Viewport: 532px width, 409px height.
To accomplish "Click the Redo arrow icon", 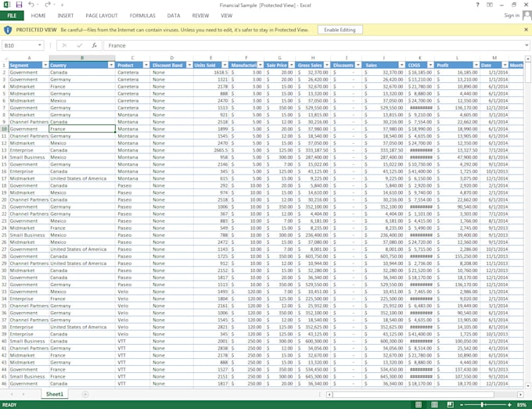I will (x=47, y=5).
